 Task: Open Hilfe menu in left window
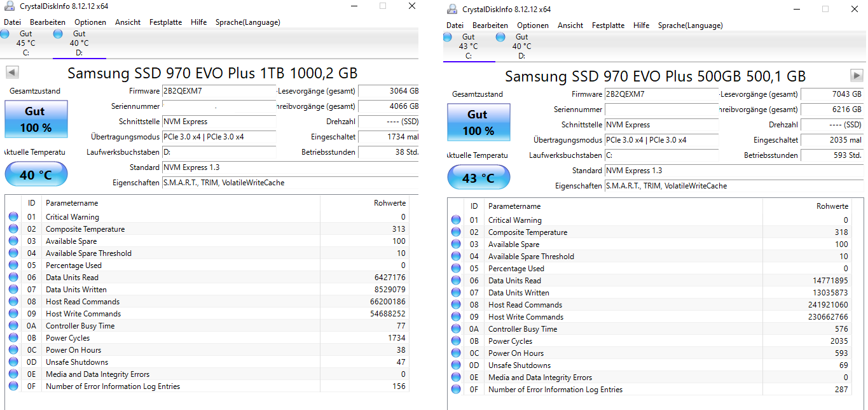click(x=199, y=22)
